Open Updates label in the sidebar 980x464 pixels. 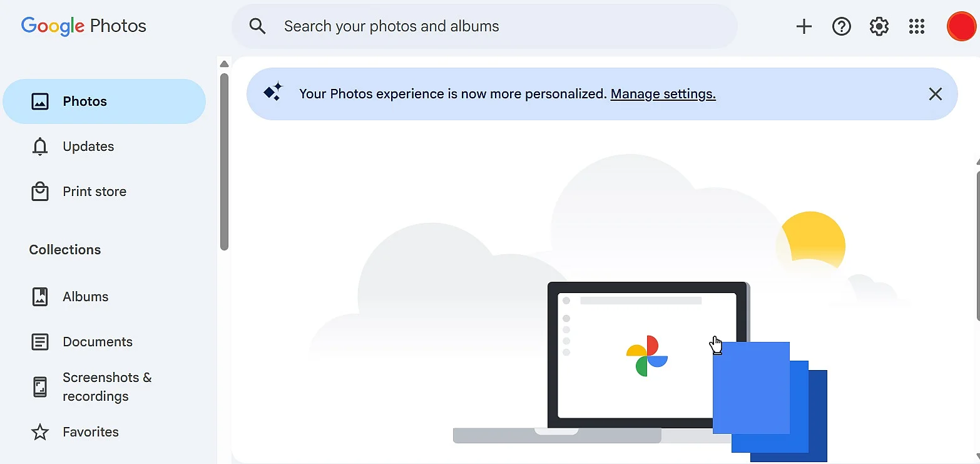click(x=88, y=147)
